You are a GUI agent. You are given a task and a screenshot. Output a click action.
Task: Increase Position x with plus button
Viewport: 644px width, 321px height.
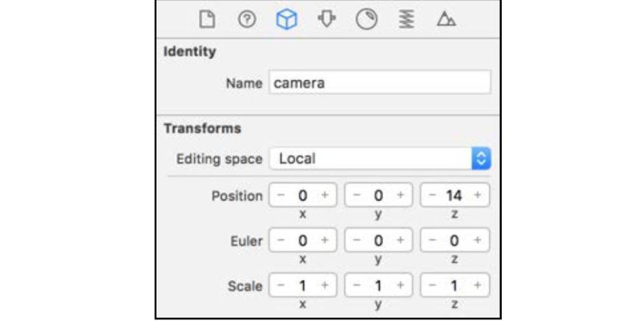325,195
